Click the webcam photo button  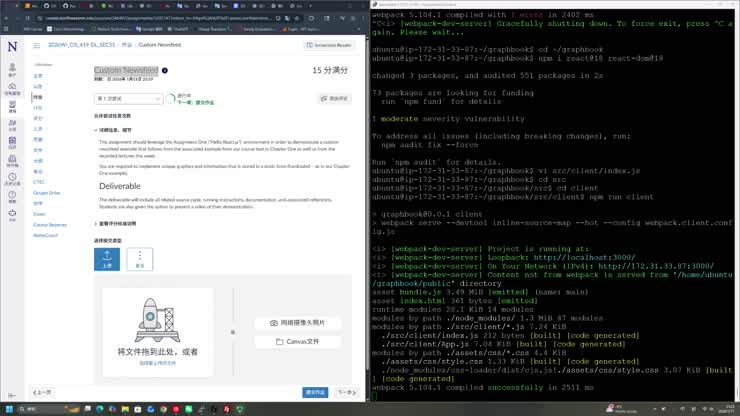tap(298, 323)
